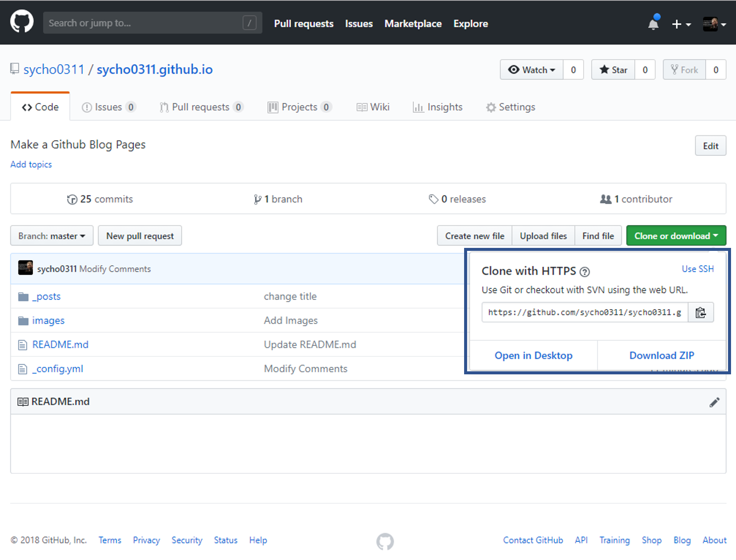Open the Privacy footer link

146,540
